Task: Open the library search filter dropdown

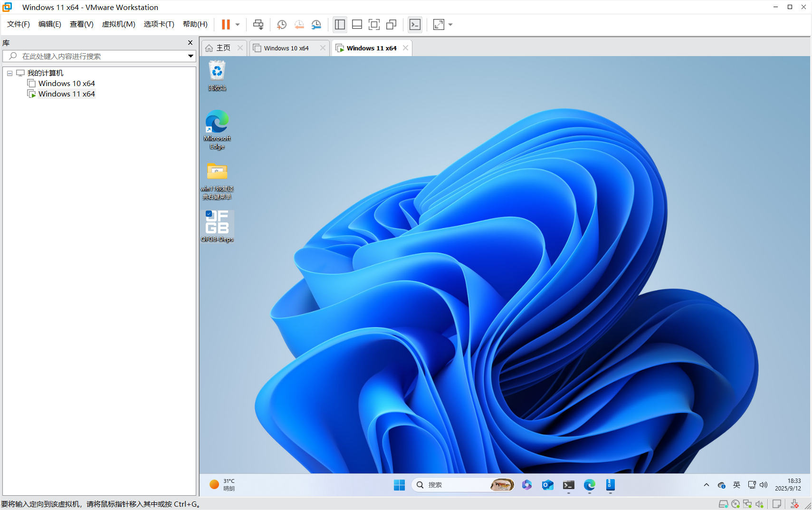Action: tap(191, 56)
